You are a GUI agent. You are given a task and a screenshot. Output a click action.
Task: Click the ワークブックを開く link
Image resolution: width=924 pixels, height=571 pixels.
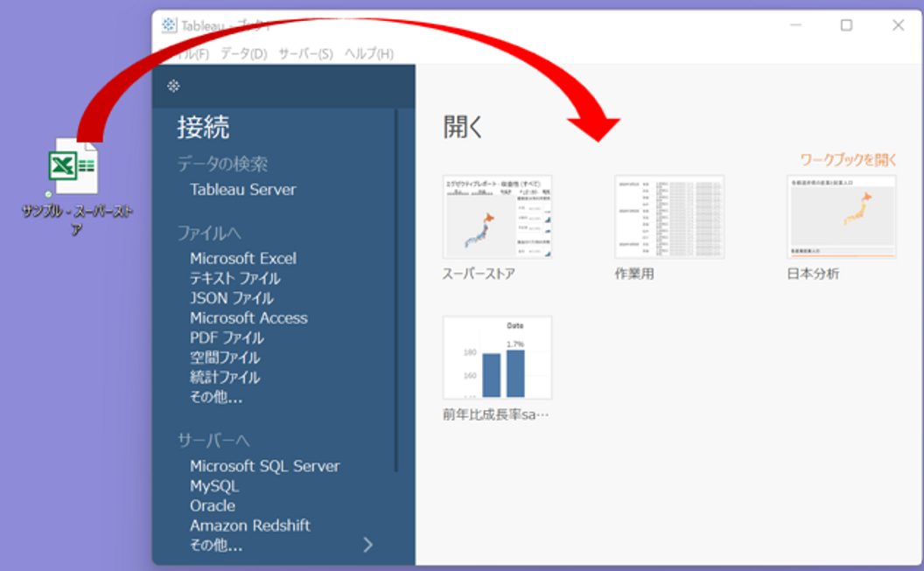pyautogui.click(x=848, y=159)
